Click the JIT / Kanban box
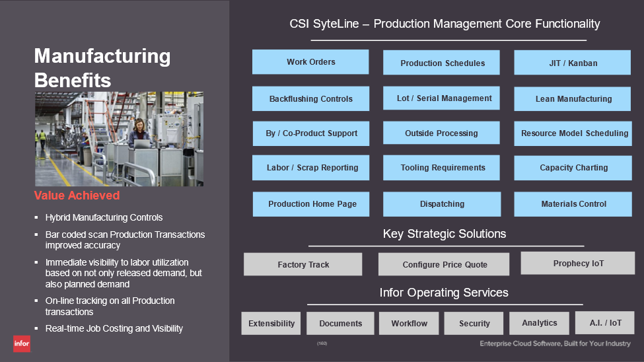Screen dimensions: 644x362 [x=573, y=63]
